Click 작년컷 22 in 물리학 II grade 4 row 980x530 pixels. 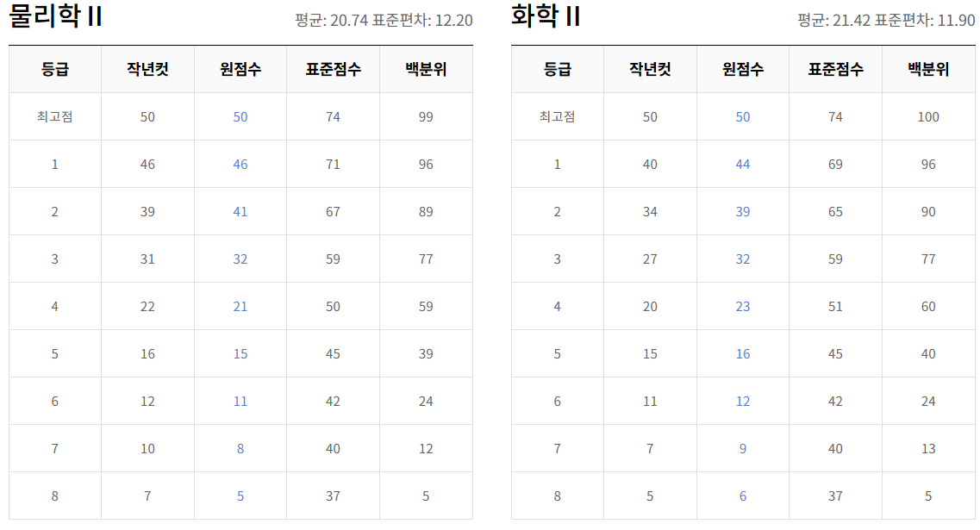click(x=147, y=307)
